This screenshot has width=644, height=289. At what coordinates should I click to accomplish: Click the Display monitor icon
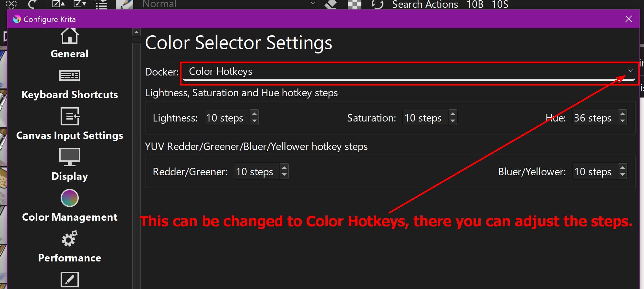(x=69, y=157)
